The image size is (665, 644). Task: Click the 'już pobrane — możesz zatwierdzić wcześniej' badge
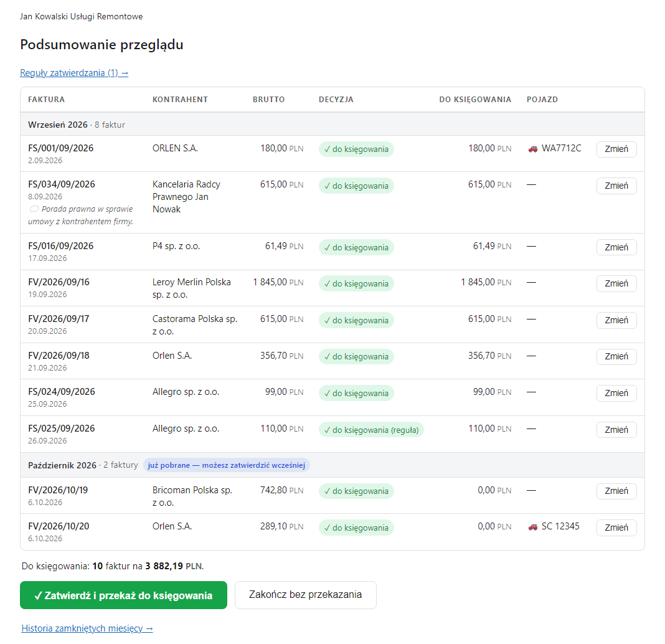[x=227, y=465]
